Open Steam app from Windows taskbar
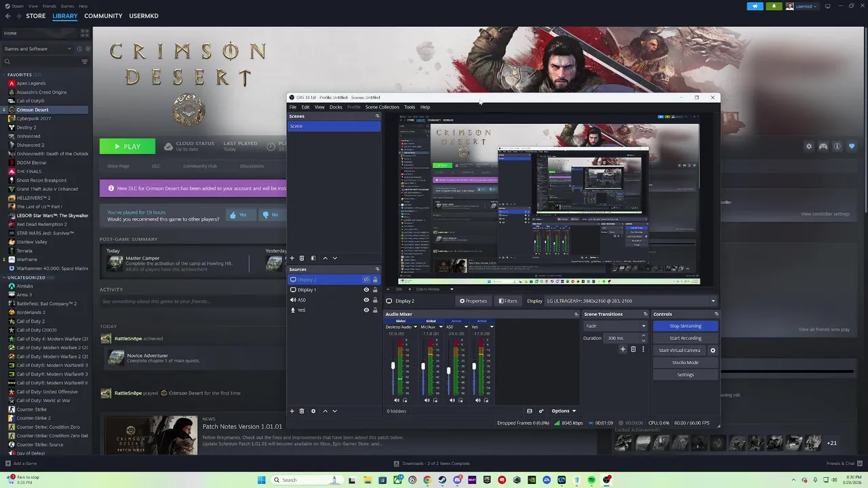Screen dimensions: 868x488 click(x=442, y=480)
